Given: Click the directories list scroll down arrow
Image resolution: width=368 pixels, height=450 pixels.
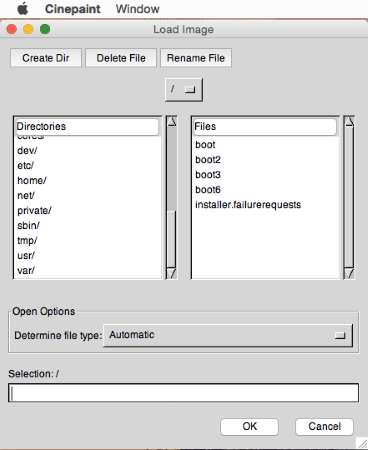Looking at the screenshot, I should point(172,273).
